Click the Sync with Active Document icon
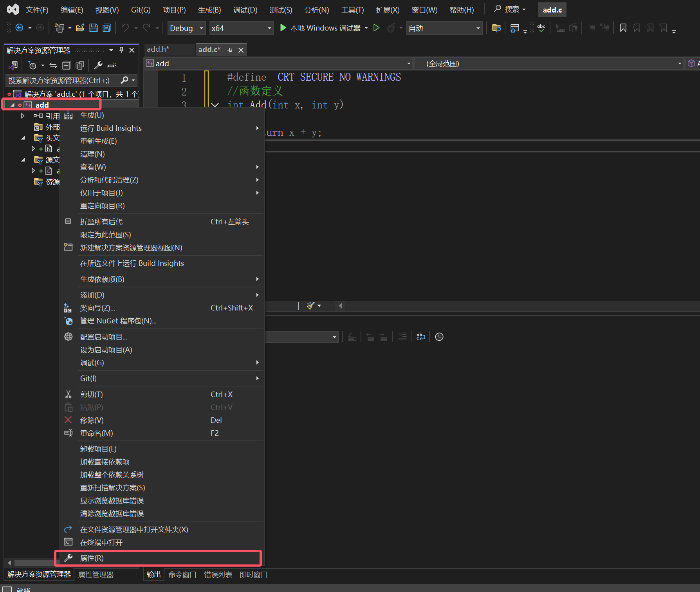The width and height of the screenshot is (700, 592). coord(53,65)
